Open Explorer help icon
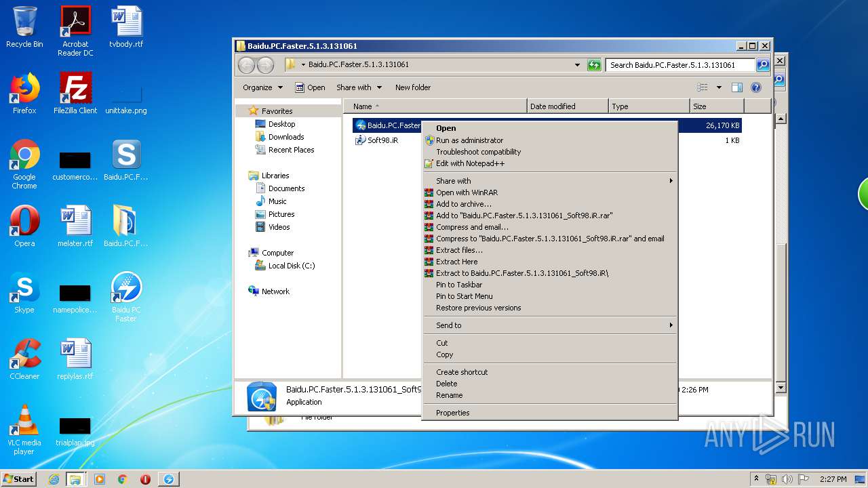 coord(756,87)
